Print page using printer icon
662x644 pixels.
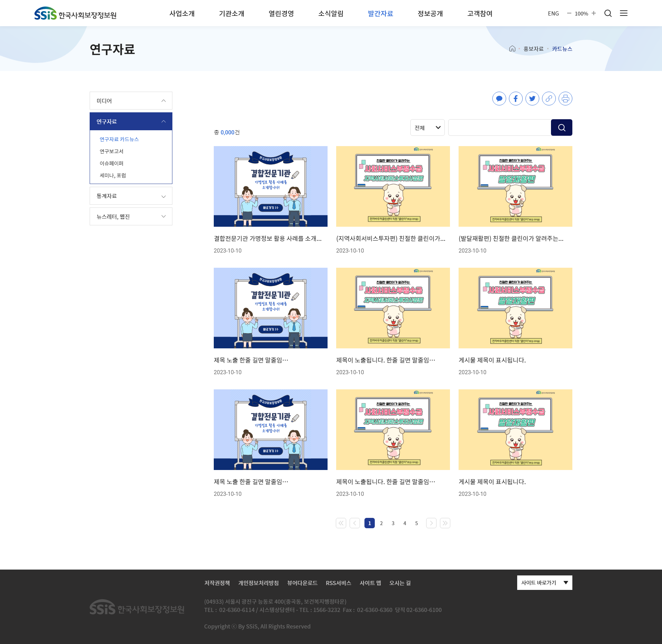coord(565,99)
